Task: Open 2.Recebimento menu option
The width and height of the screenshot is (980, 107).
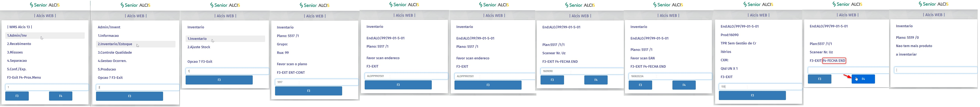Action: tap(19, 44)
